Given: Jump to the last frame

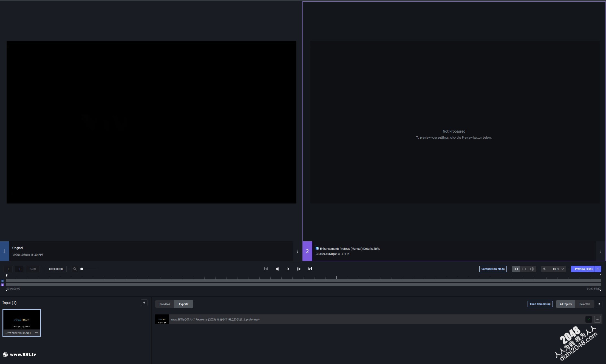Looking at the screenshot, I should [310, 269].
